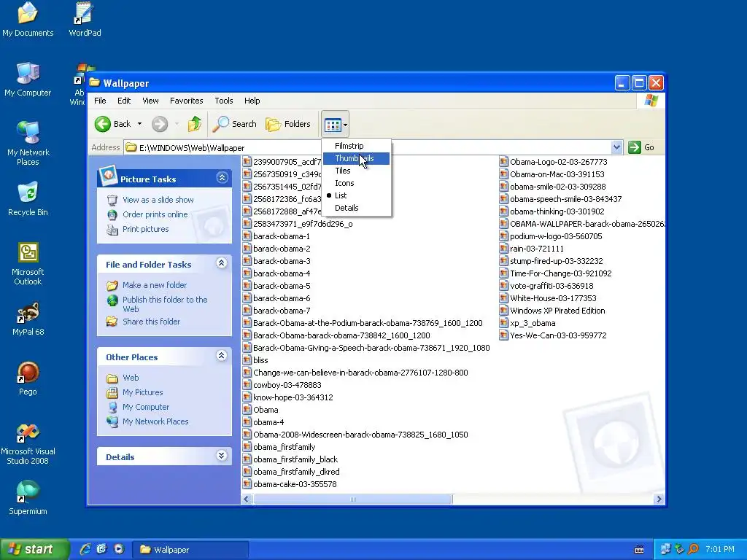Click the Web link in Other Places

tap(131, 378)
